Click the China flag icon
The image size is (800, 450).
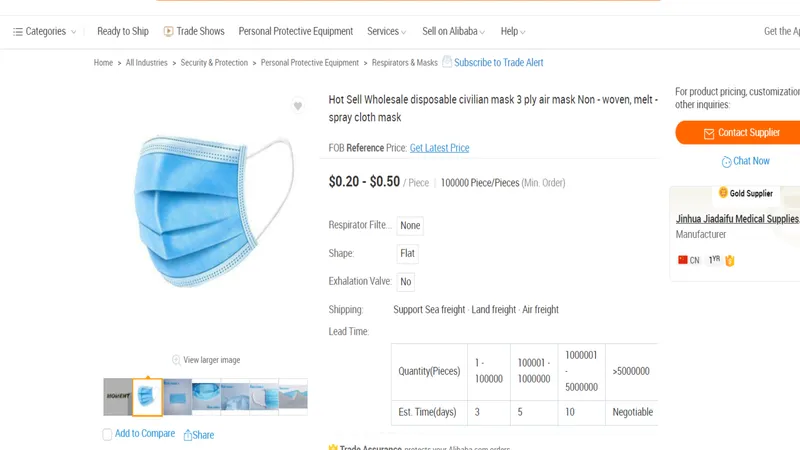[x=683, y=260]
